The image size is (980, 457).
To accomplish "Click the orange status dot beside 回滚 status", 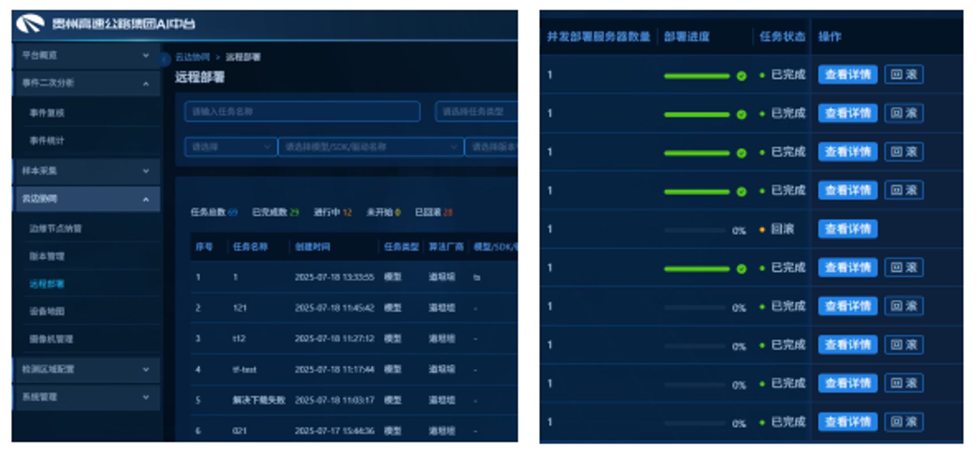I will click(762, 230).
